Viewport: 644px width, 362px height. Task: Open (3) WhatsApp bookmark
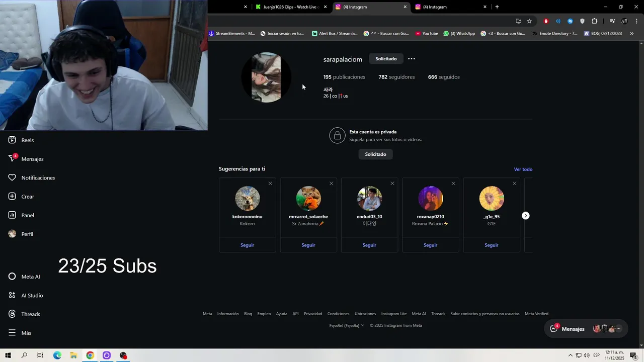pyautogui.click(x=459, y=34)
